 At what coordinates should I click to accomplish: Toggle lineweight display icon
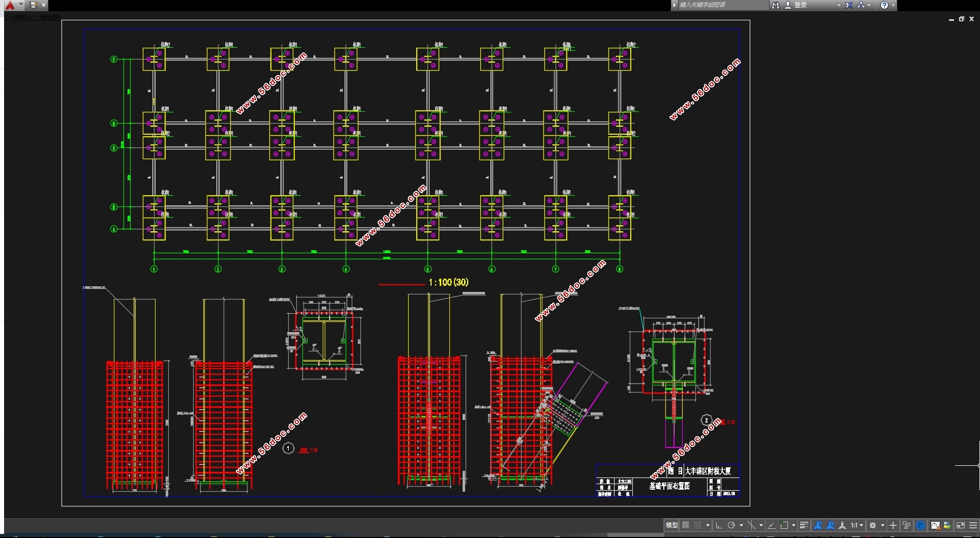pos(804,525)
